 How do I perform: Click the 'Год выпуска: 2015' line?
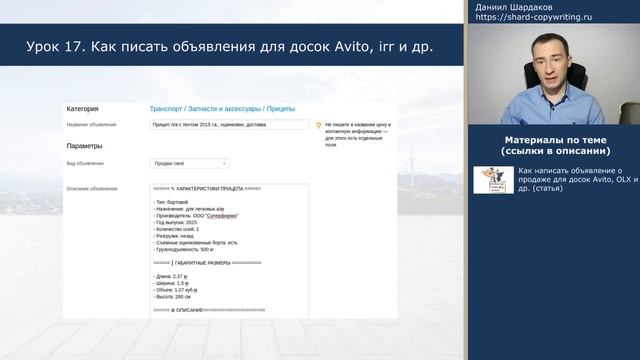pos(175,222)
